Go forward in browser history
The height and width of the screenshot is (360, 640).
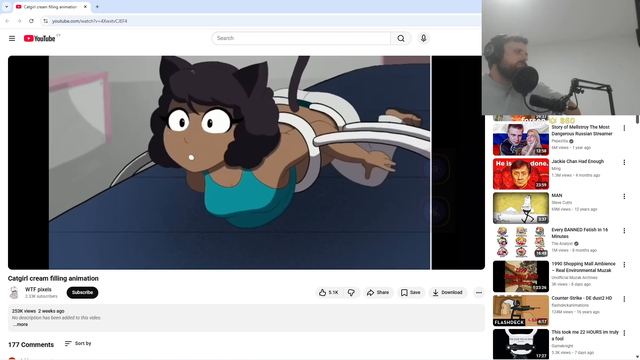[19, 21]
